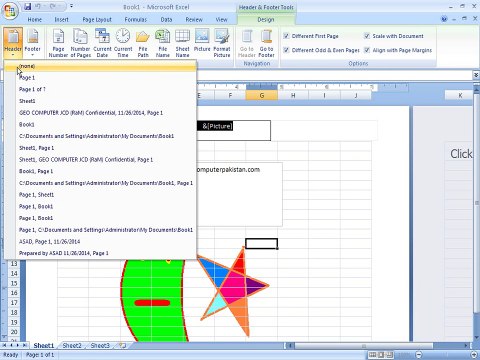Screen dimensions: 480x360
Task: Open the Insert ribbon tab
Action: (62, 20)
